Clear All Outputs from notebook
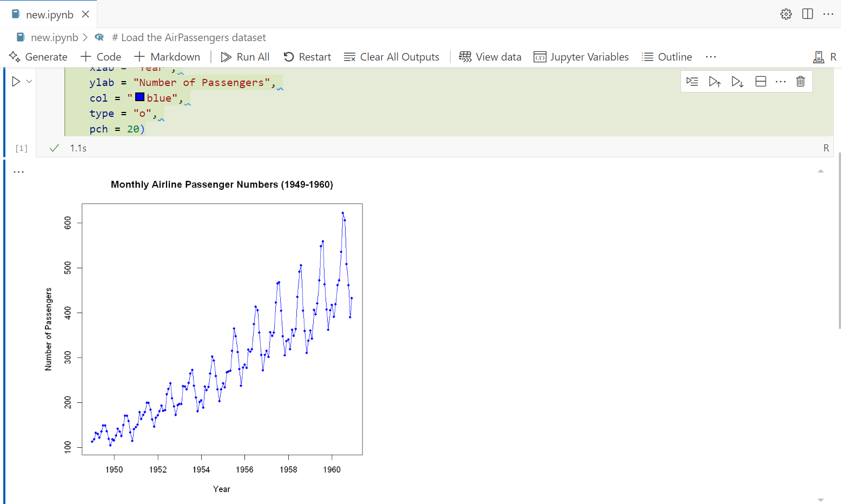This screenshot has width=841, height=504. click(392, 57)
